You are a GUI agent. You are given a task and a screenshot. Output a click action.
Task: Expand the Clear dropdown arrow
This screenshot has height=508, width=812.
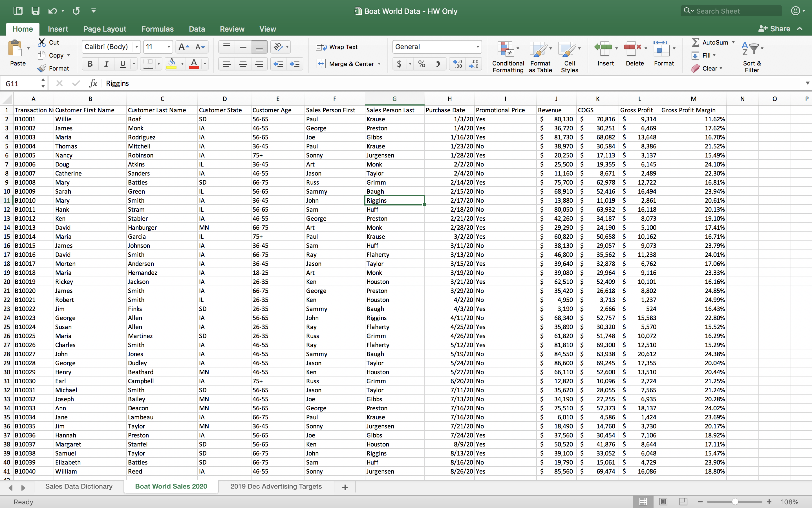[x=721, y=68]
